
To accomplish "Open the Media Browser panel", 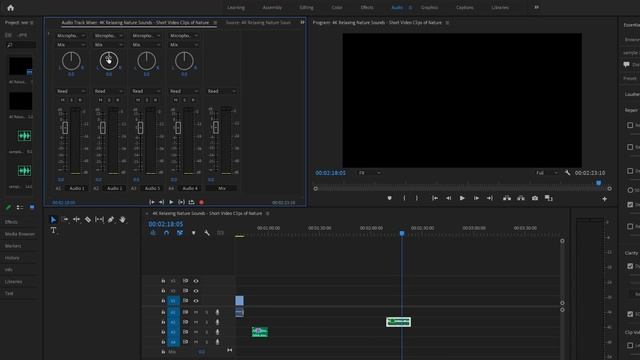I will (x=20, y=234).
